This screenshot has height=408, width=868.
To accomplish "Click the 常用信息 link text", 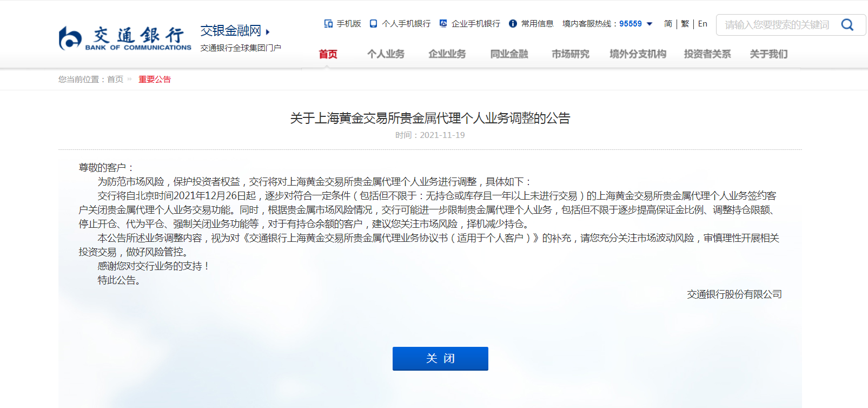I will click(x=538, y=24).
